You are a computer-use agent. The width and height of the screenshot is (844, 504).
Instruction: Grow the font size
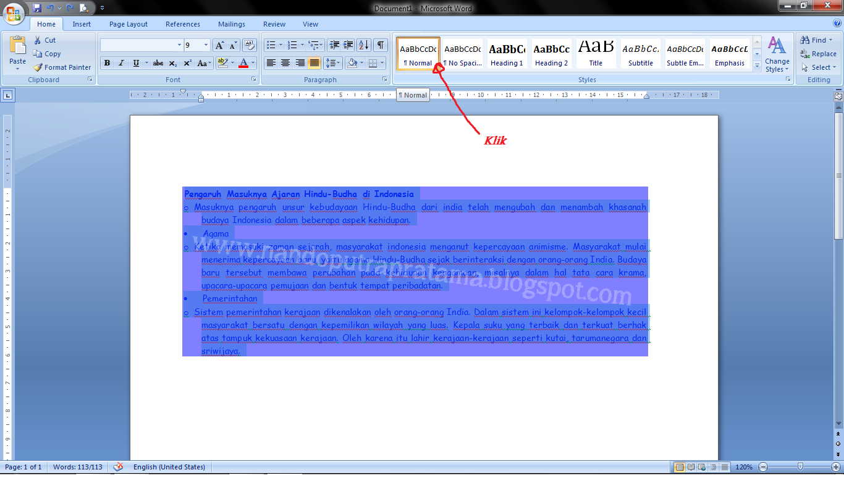coord(220,45)
